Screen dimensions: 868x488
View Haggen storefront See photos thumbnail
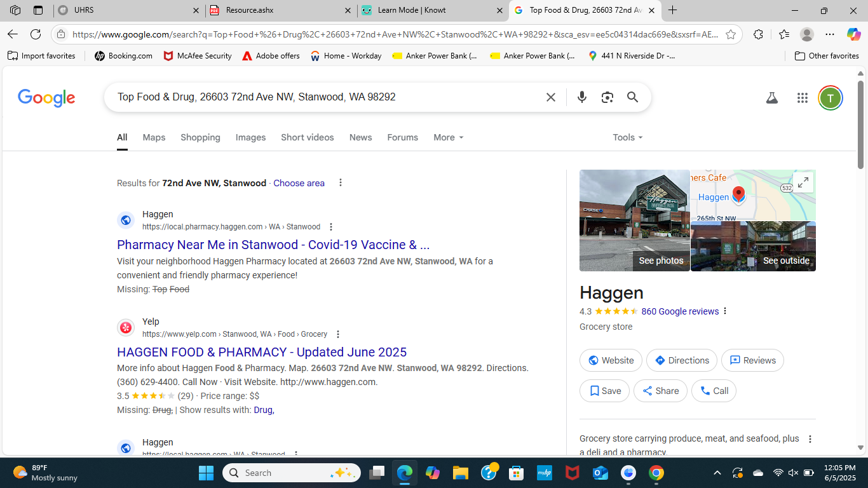click(x=634, y=220)
